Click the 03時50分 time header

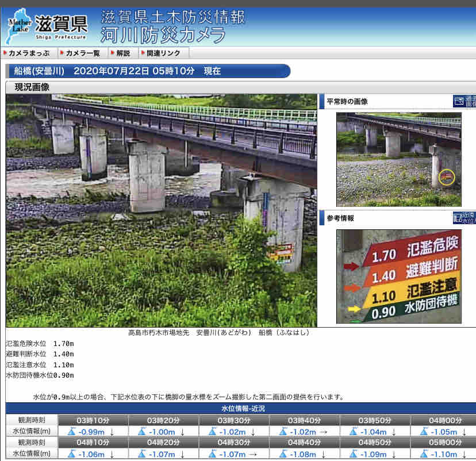coord(375,420)
